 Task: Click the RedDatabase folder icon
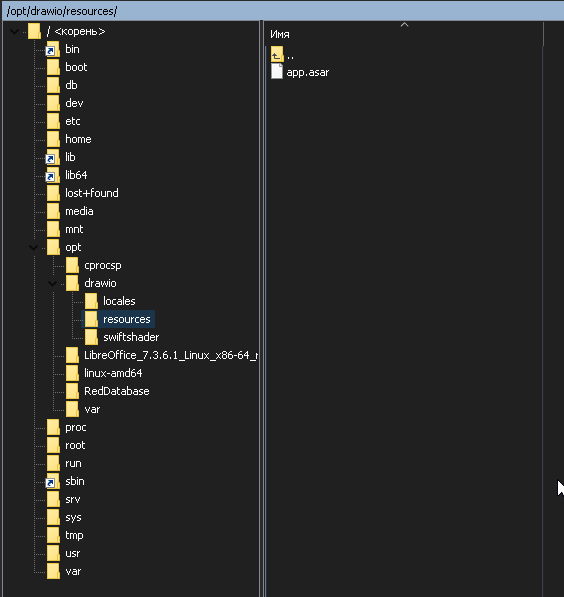[72, 391]
